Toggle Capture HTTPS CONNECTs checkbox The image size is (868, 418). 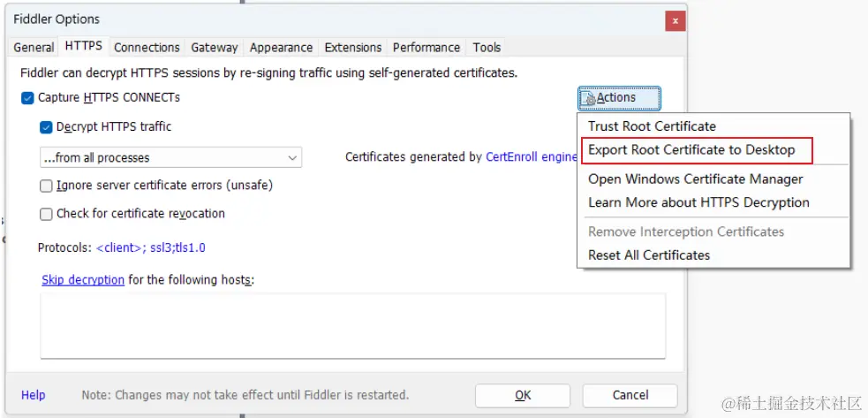27,98
